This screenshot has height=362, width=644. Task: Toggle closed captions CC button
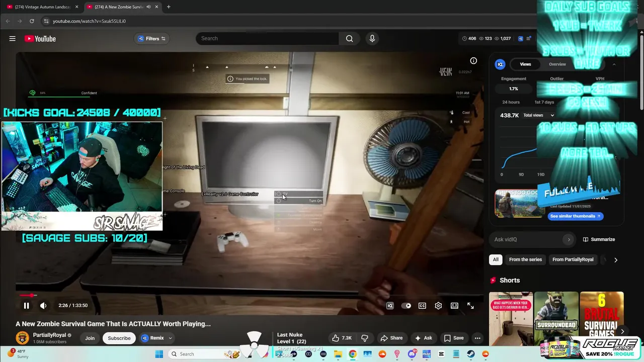pos(422,306)
